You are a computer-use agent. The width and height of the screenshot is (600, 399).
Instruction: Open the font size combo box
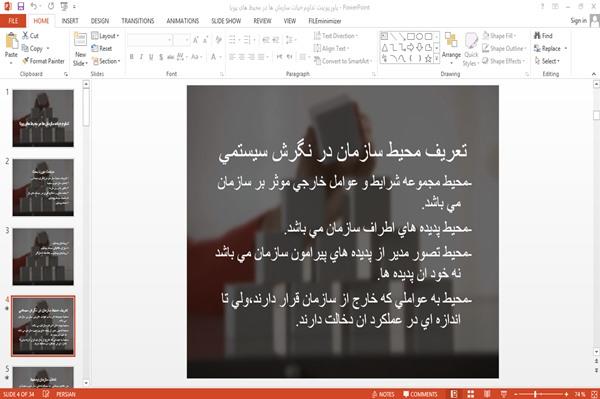point(182,40)
